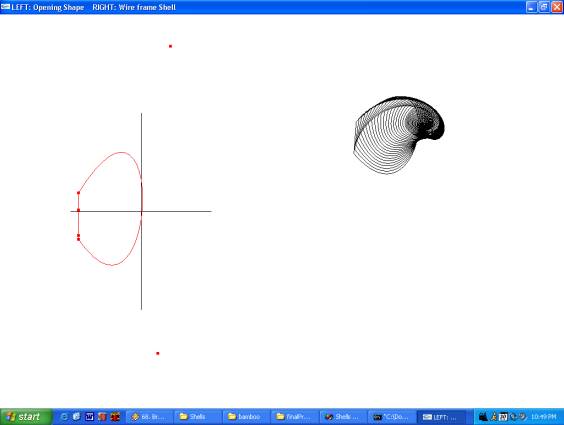Switch to the C:\Do... console window
This screenshot has height=425, width=564.
pos(392,417)
